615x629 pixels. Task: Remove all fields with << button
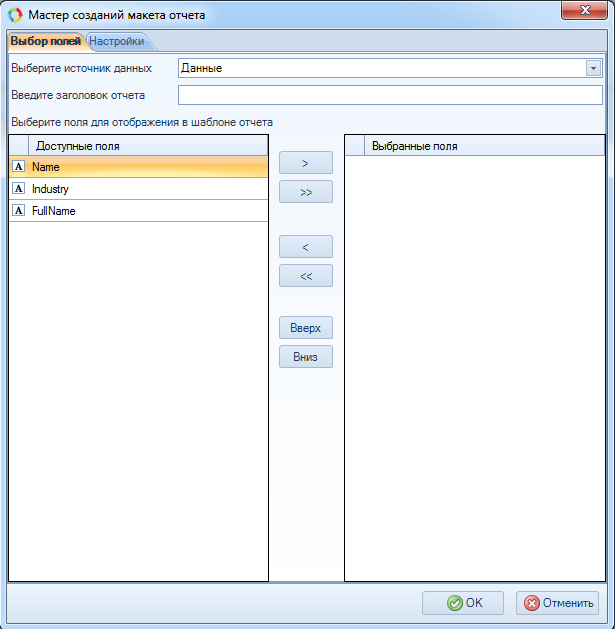point(305,276)
